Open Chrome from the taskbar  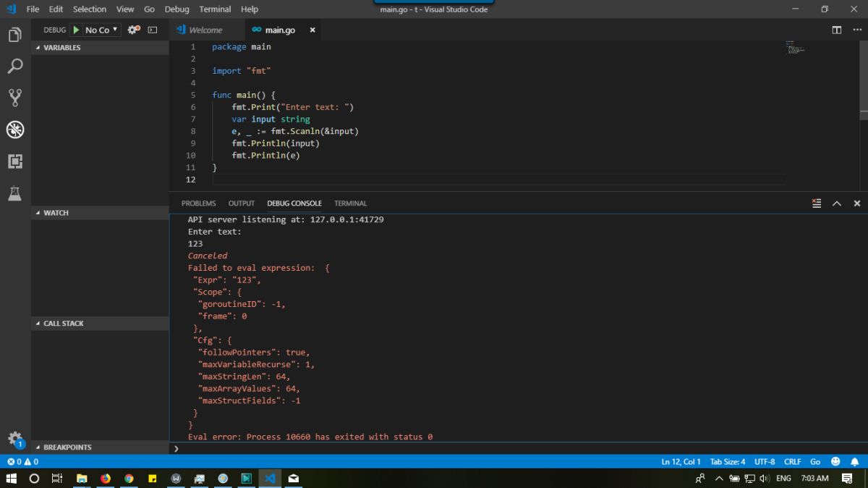tap(129, 479)
